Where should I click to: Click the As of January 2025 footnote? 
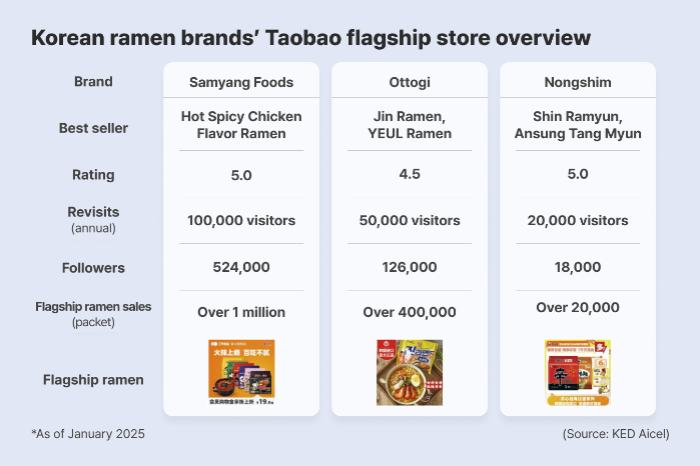coord(88,434)
